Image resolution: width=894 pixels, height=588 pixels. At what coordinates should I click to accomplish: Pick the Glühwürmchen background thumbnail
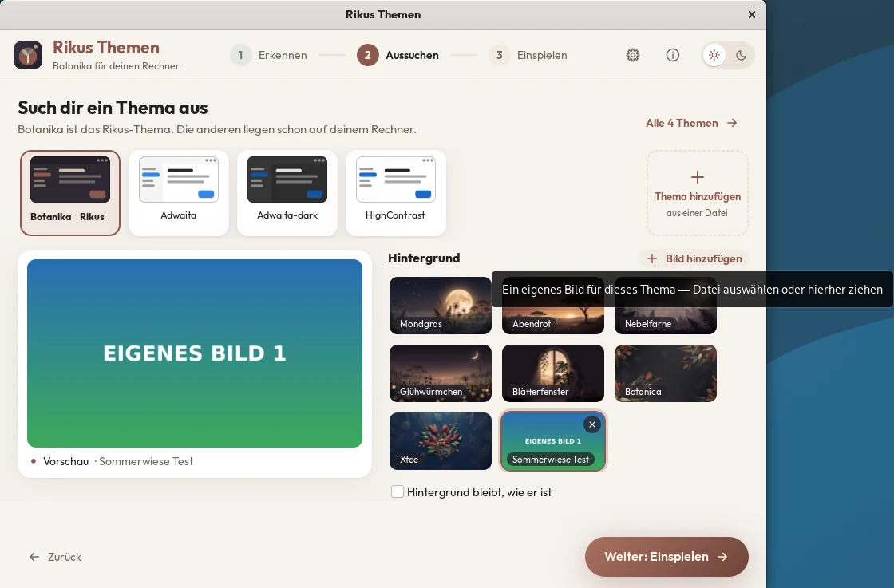click(440, 373)
